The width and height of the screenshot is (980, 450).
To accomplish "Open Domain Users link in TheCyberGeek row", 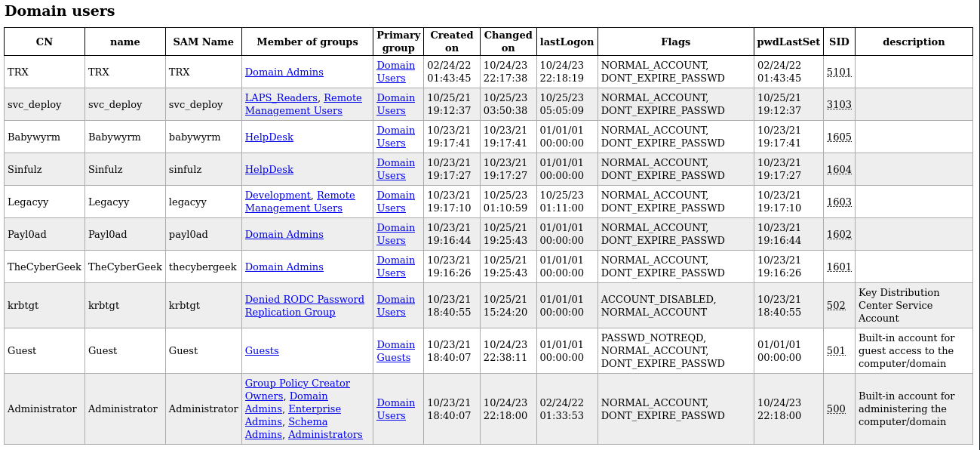I will click(396, 267).
